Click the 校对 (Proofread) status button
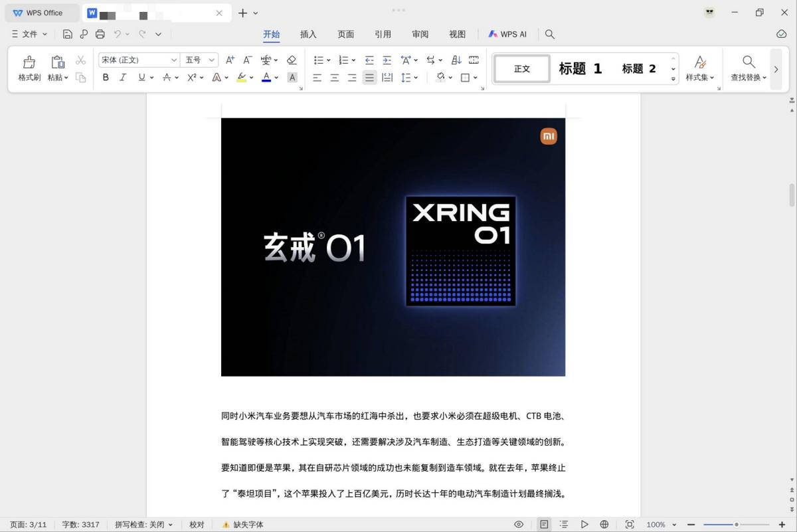The image size is (797, 532). (x=197, y=524)
